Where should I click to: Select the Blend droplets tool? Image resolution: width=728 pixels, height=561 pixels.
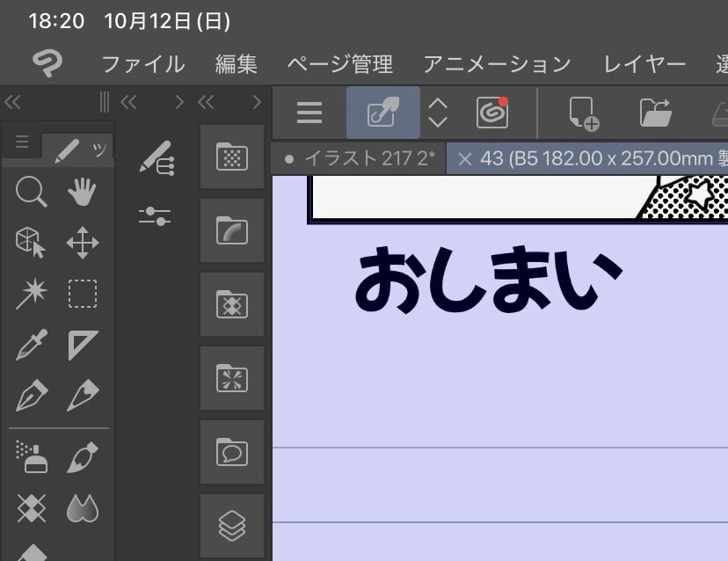[83, 508]
